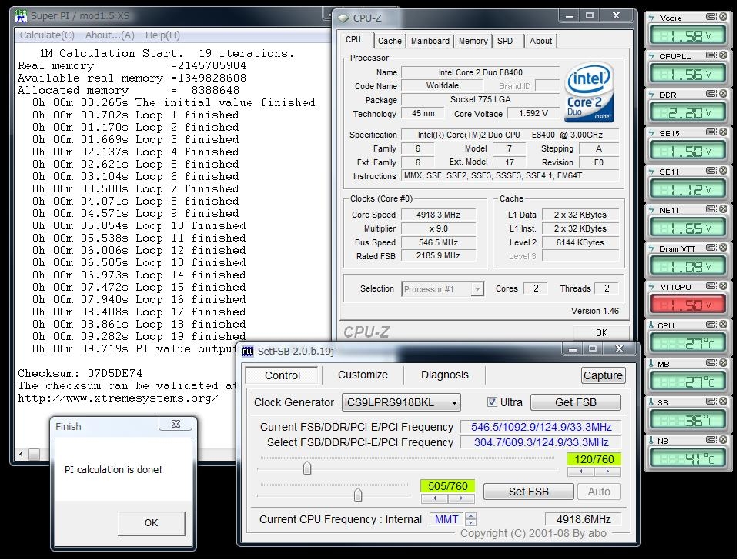Switch to SPD tab in CPU-Z

(505, 41)
